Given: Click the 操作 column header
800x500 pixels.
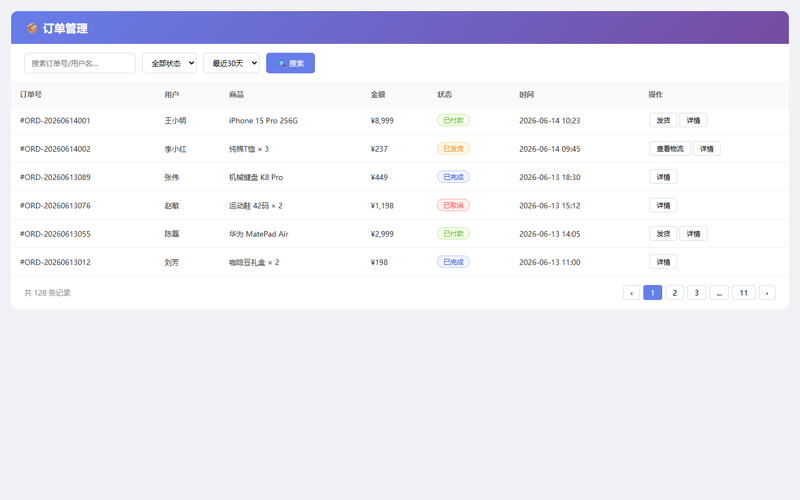Looking at the screenshot, I should pyautogui.click(x=656, y=94).
